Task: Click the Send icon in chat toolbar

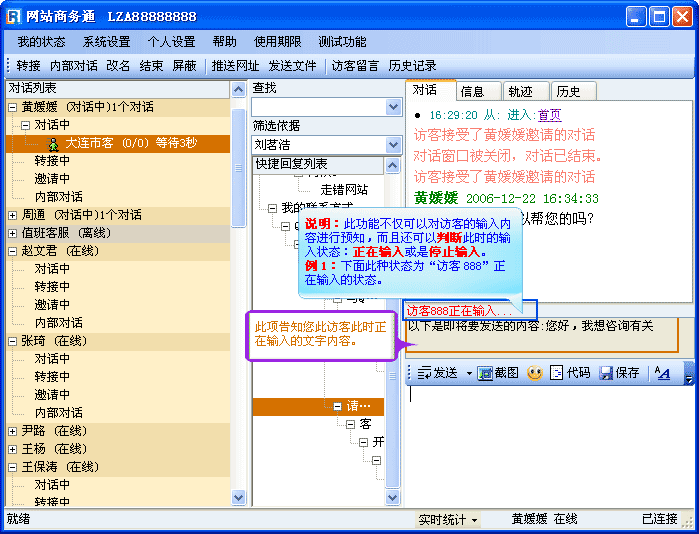Action: 425,373
